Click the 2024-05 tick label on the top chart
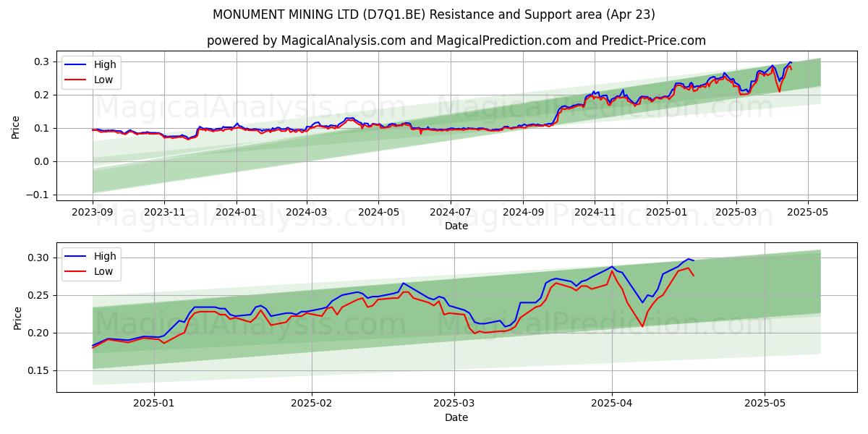Screen dimensions: 868x434 coord(378,213)
